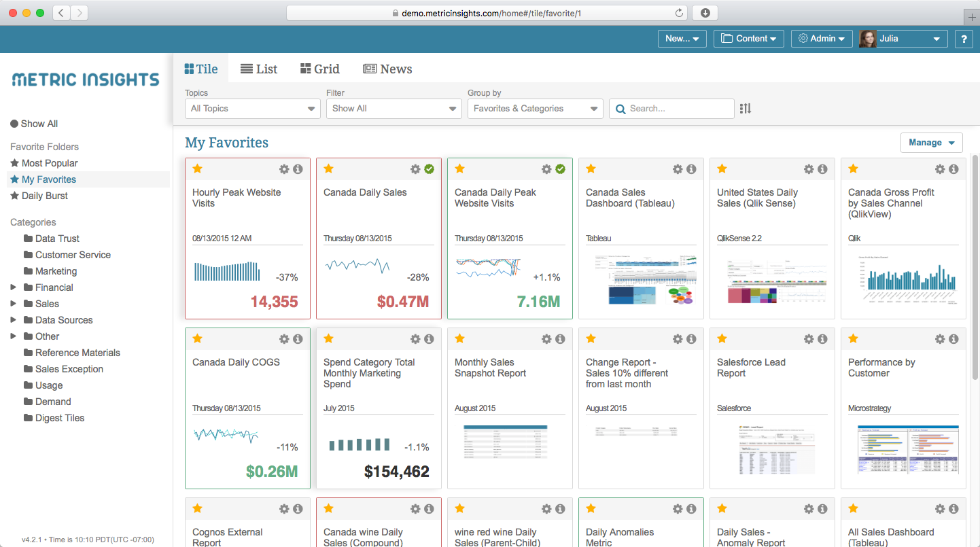Expand the Other category arrow
980x547 pixels.
point(14,336)
